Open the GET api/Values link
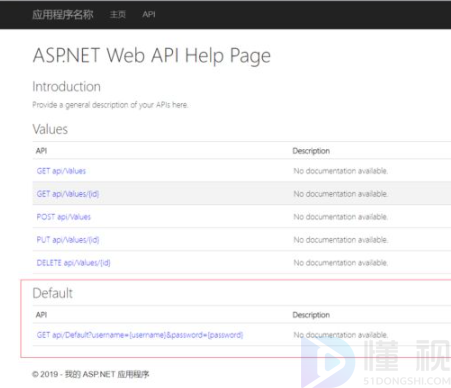451x388 pixels. point(61,171)
